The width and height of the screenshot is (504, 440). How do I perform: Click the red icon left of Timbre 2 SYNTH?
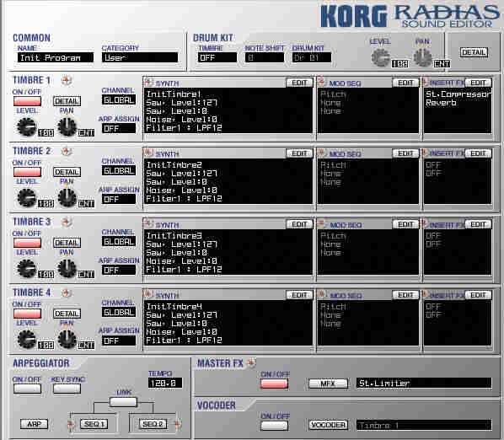click(148, 153)
